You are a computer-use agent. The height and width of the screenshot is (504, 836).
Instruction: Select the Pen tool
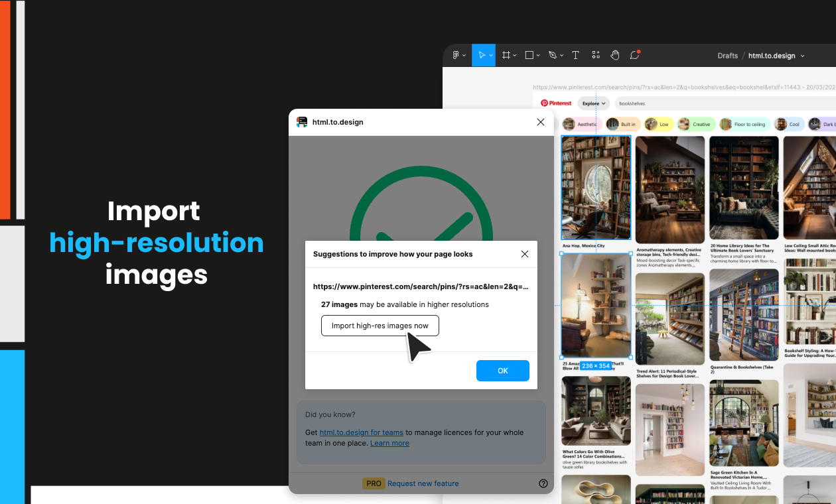(553, 56)
